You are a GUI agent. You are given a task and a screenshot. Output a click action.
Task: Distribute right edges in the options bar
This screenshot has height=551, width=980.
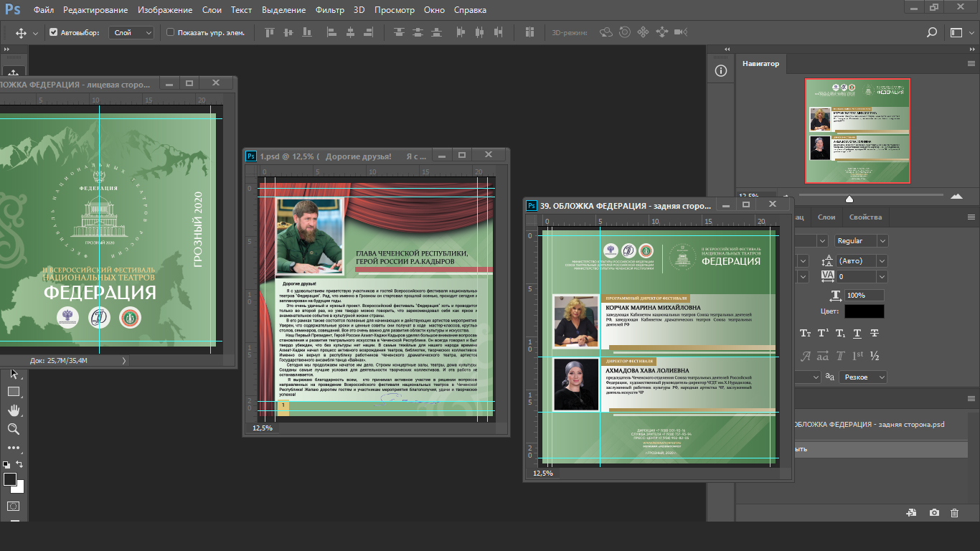click(x=500, y=32)
